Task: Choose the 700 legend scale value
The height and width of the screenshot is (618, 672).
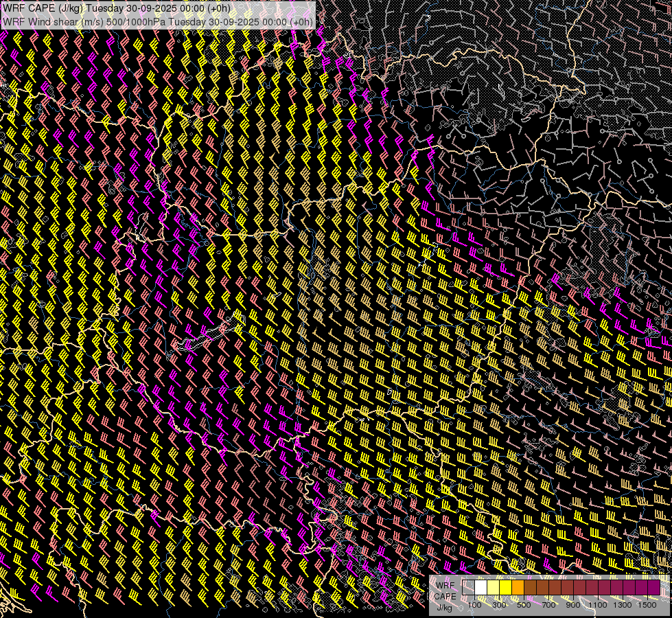Action: pos(548,605)
